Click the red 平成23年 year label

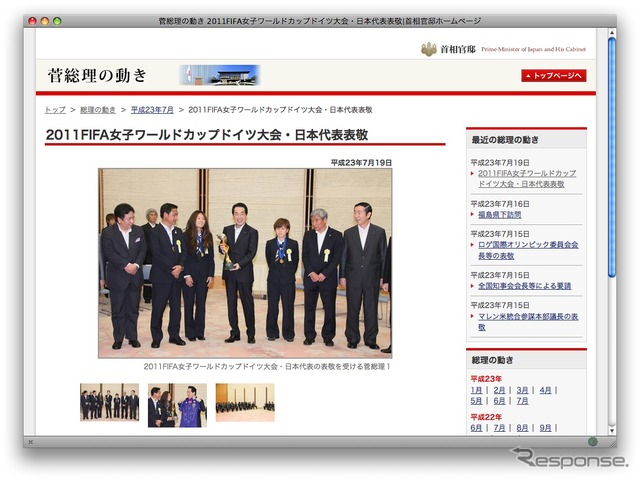click(x=486, y=379)
